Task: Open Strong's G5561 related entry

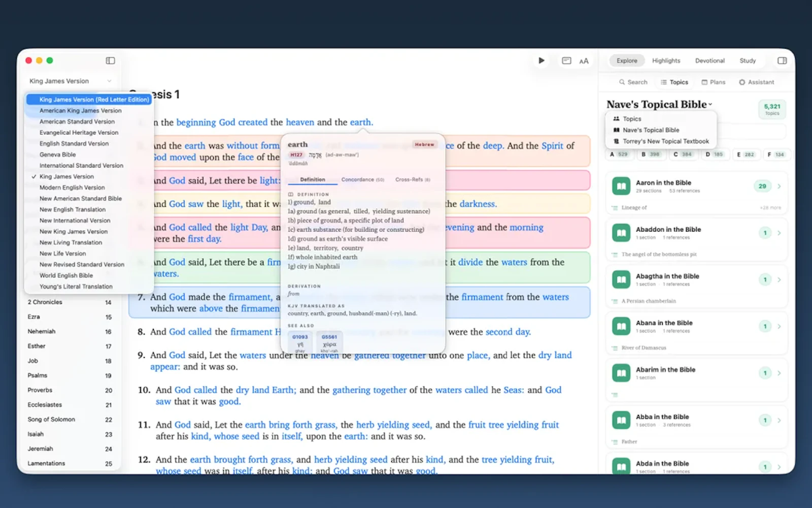Action: [329, 343]
